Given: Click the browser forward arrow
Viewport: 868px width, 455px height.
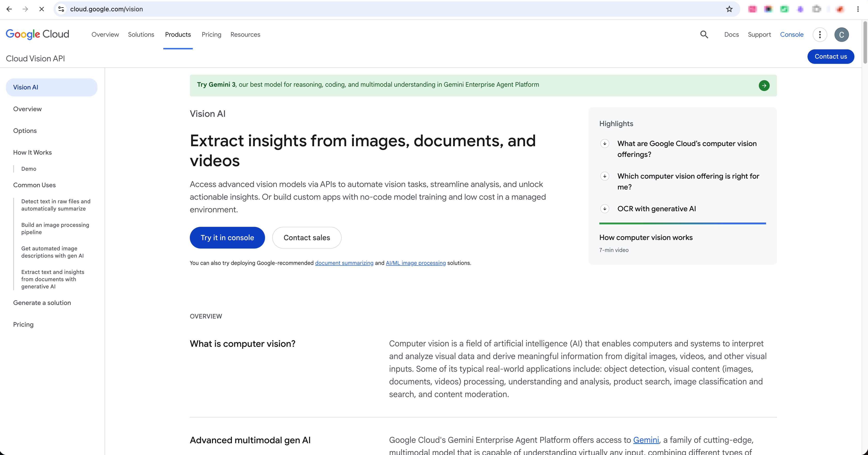Looking at the screenshot, I should (25, 9).
